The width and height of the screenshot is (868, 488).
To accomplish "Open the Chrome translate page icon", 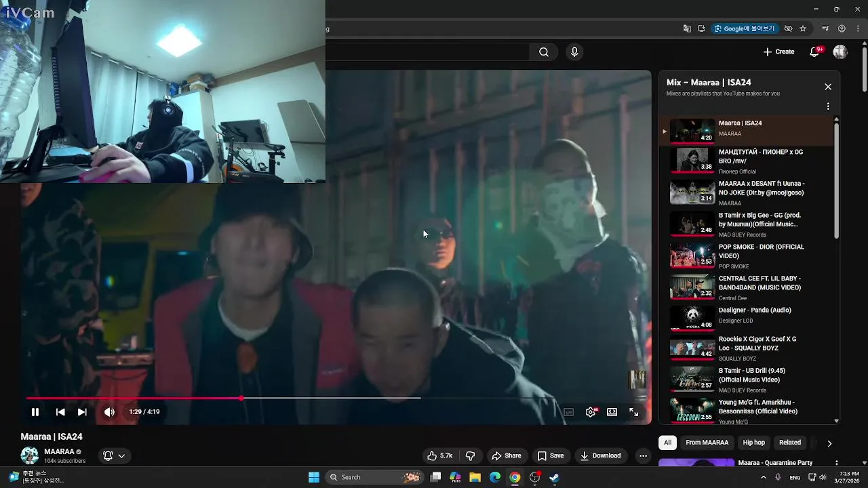I will (687, 28).
